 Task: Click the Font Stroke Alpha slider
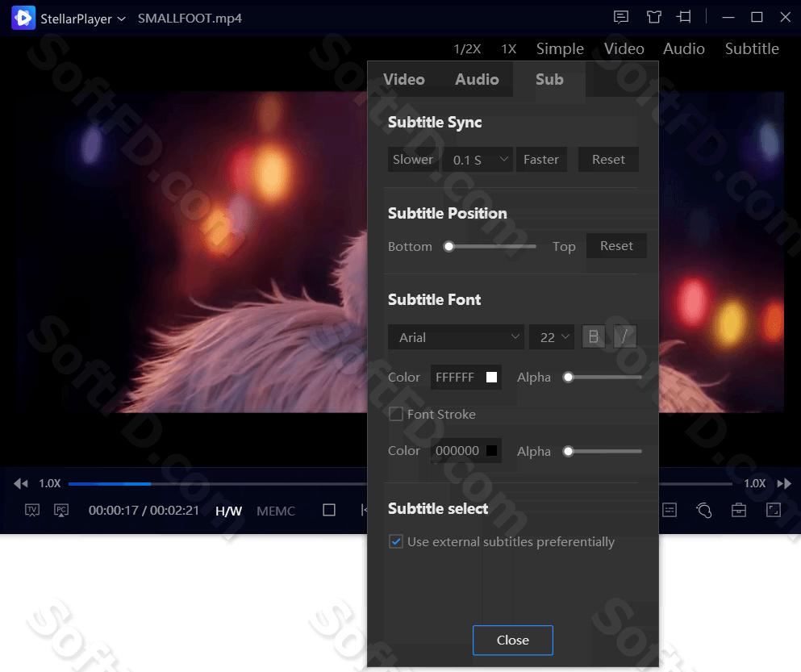coord(603,451)
